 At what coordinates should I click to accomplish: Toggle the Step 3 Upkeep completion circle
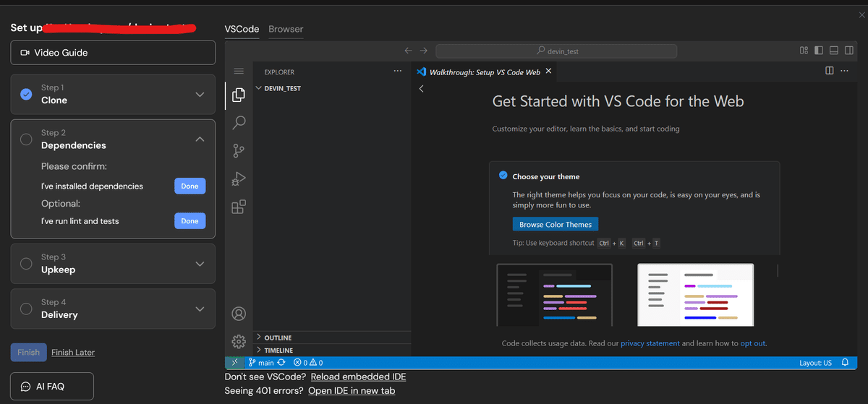pyautogui.click(x=26, y=264)
